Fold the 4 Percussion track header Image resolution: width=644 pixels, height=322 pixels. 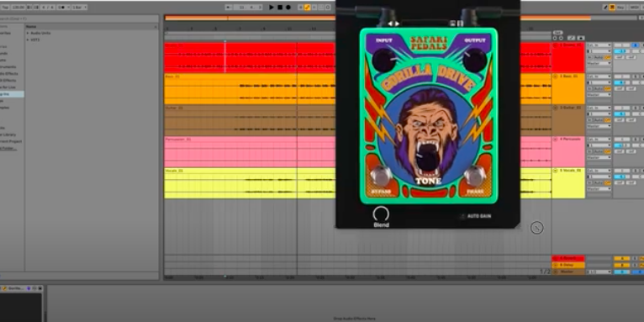(x=555, y=140)
